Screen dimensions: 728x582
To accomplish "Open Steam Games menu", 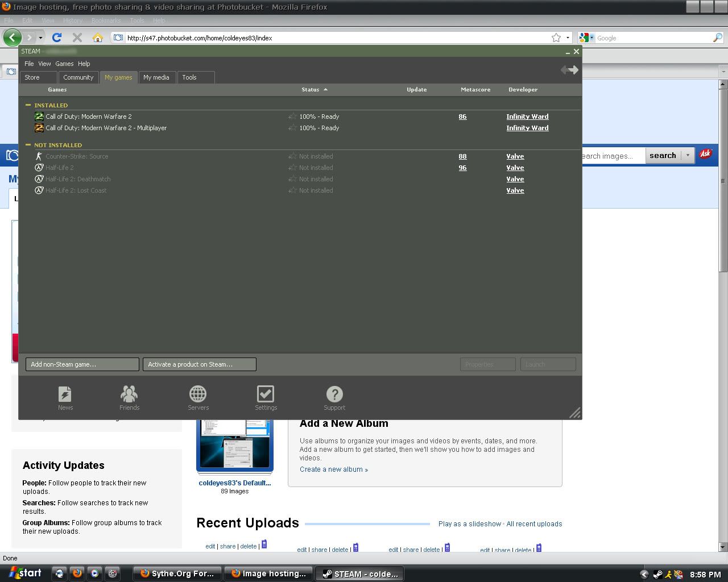I will [64, 64].
